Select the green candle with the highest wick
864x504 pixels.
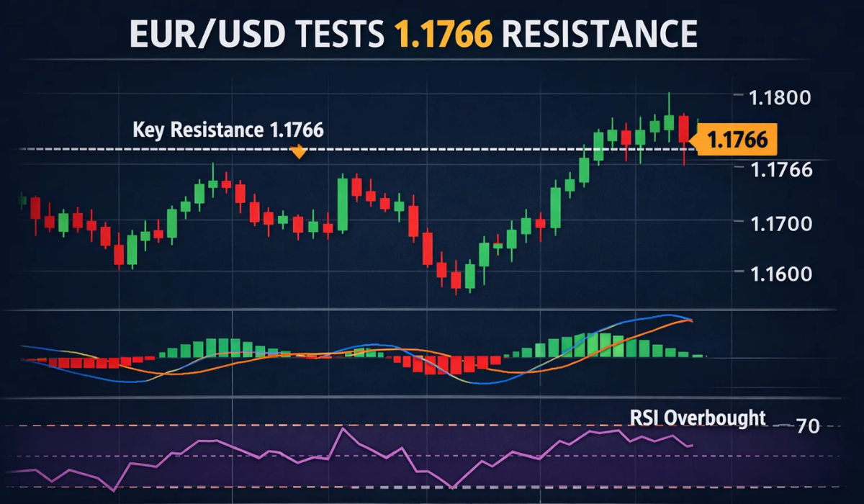point(669,120)
